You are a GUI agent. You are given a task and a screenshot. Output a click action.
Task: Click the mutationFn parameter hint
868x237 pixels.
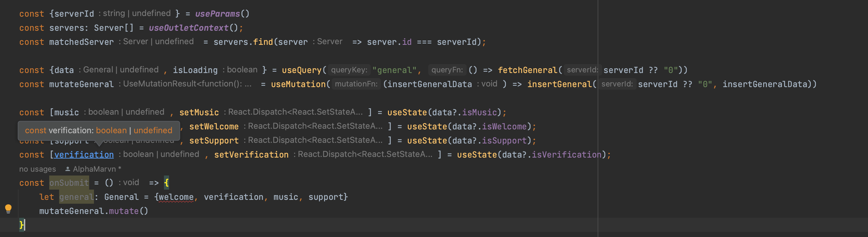coord(356,84)
